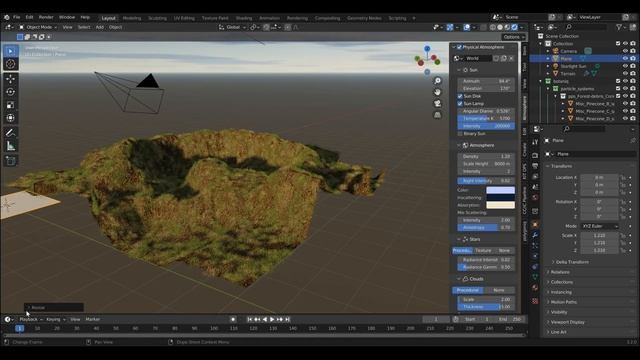Click the viewport pan hand icon
The image size is (640, 360).
[x=438, y=92]
